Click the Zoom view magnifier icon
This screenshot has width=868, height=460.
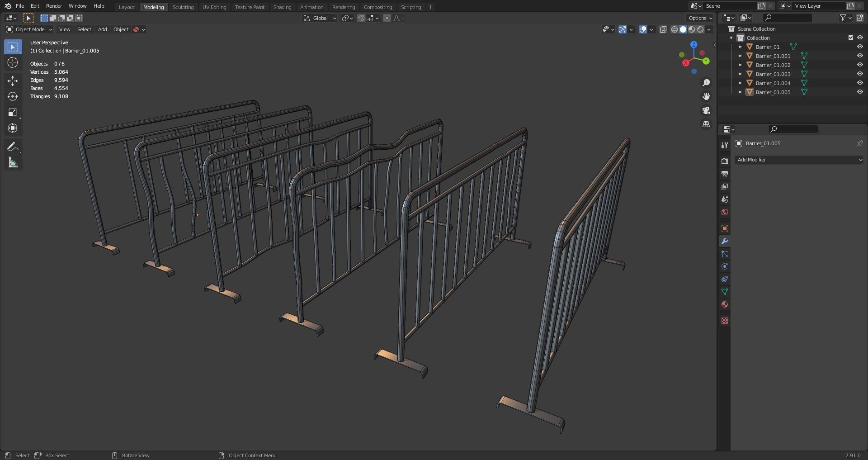point(706,83)
